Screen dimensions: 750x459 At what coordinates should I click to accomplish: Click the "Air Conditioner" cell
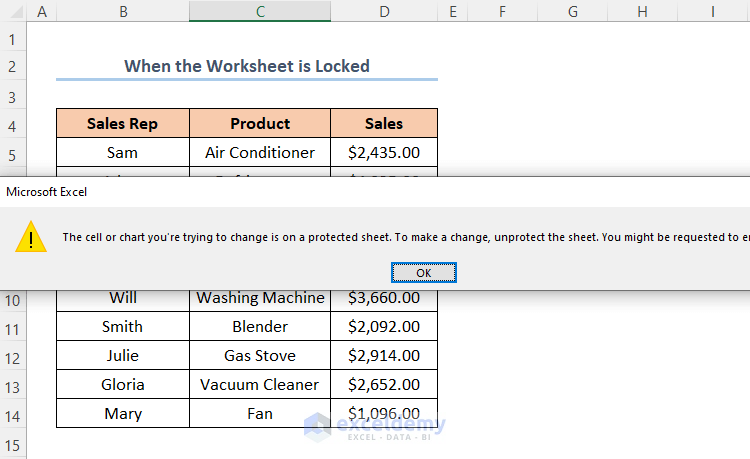coord(260,153)
